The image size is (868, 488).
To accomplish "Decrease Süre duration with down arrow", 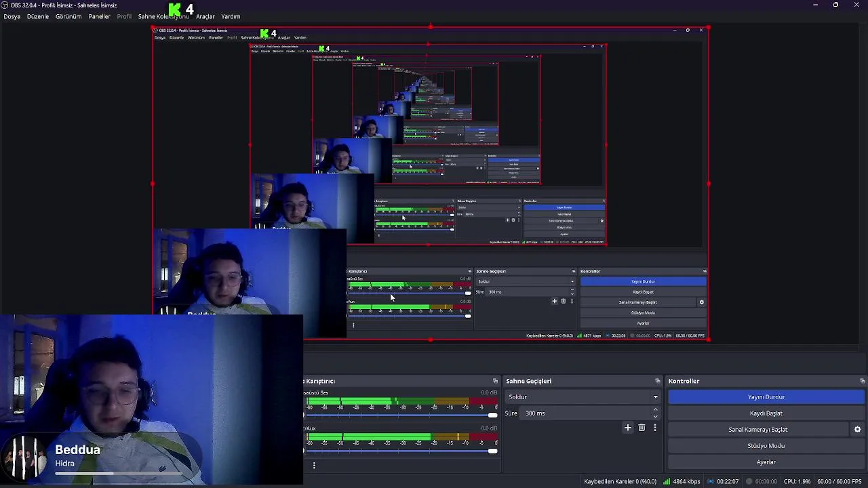I will (x=655, y=416).
